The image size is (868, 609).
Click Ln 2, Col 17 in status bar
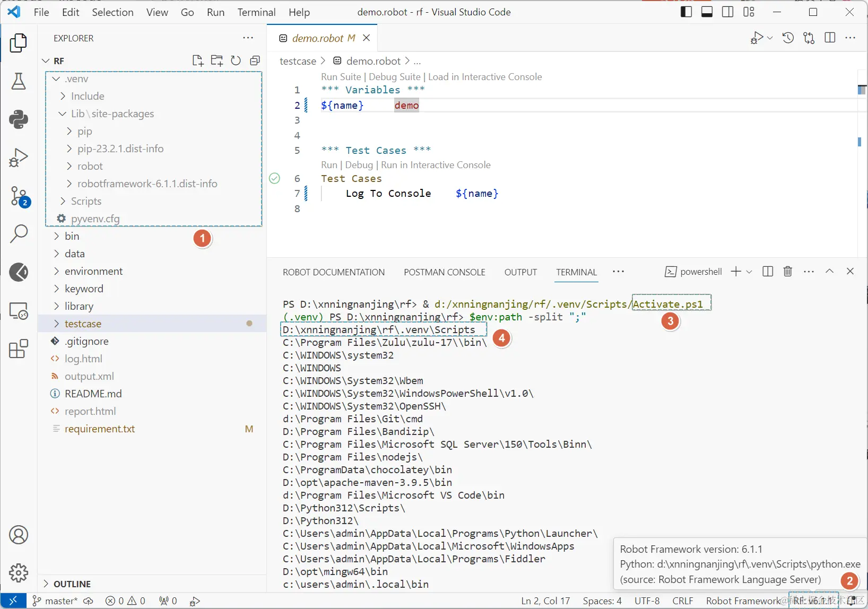(x=545, y=601)
